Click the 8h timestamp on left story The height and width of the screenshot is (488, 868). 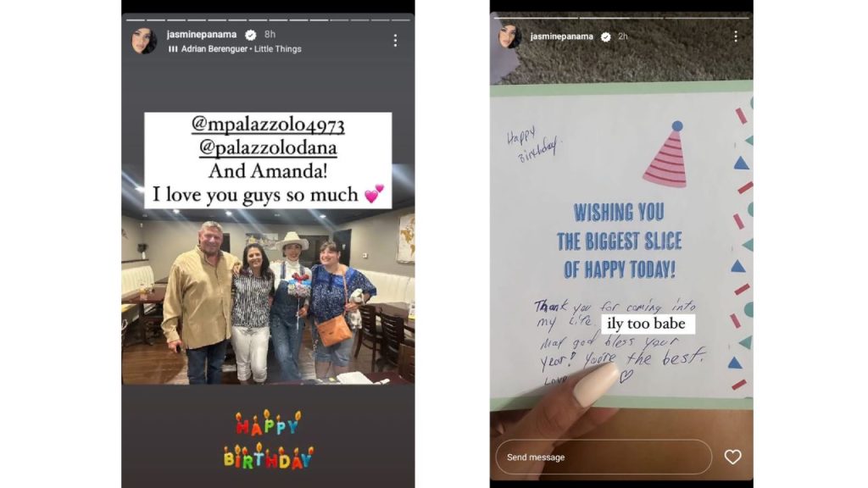[270, 34]
